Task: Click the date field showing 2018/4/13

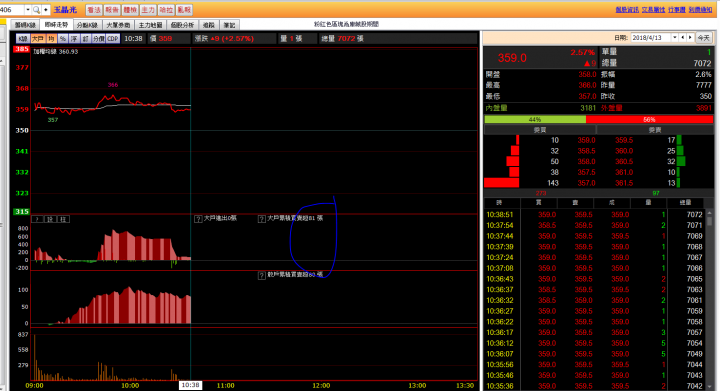Action: [651, 38]
